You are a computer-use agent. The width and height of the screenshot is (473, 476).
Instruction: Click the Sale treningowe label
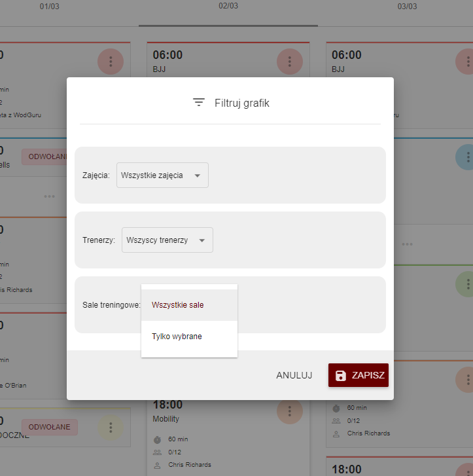click(111, 305)
